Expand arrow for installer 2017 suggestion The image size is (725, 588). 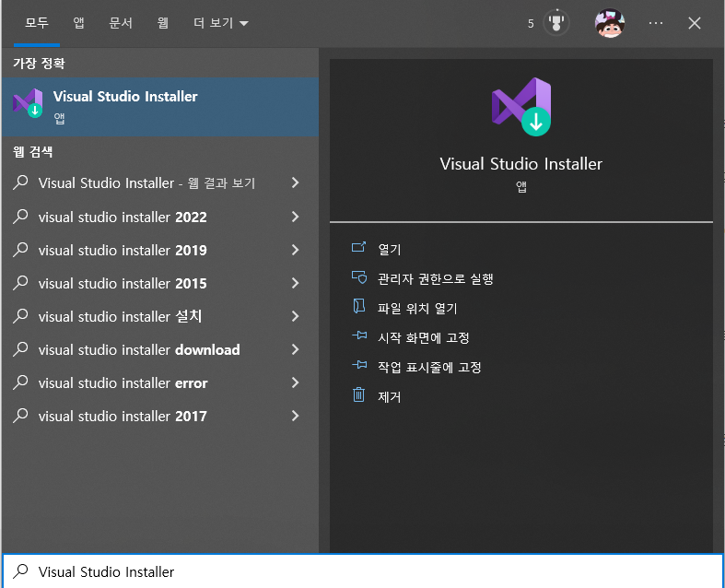pyautogui.click(x=295, y=416)
